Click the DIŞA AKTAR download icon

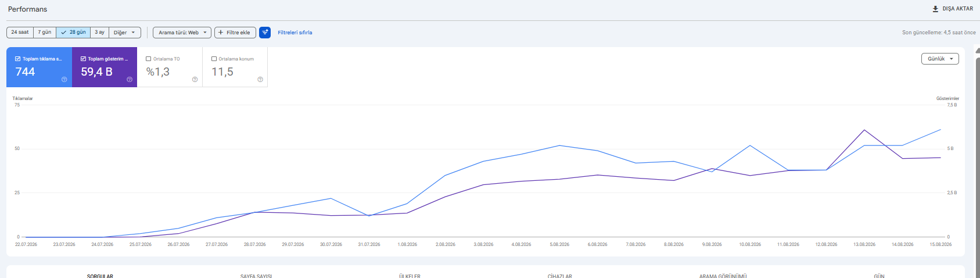point(936,9)
